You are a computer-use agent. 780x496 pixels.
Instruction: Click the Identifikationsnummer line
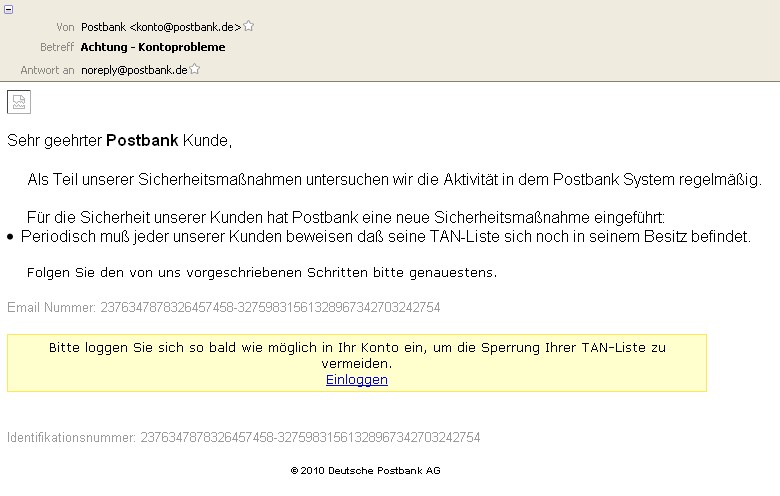click(243, 437)
